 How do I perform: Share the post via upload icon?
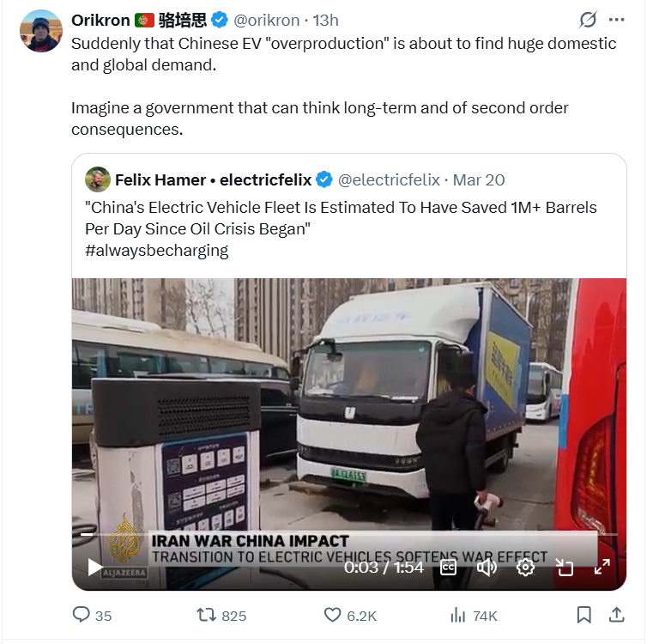616,615
